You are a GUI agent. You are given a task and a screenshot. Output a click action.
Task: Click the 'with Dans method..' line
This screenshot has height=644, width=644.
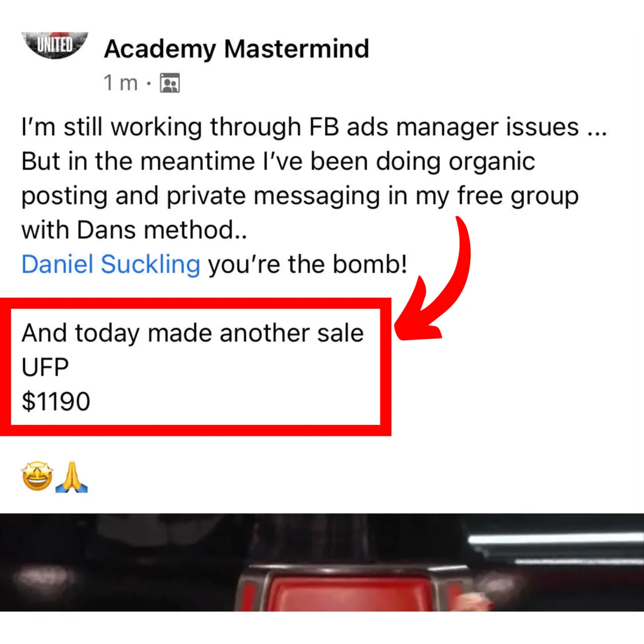point(134,230)
